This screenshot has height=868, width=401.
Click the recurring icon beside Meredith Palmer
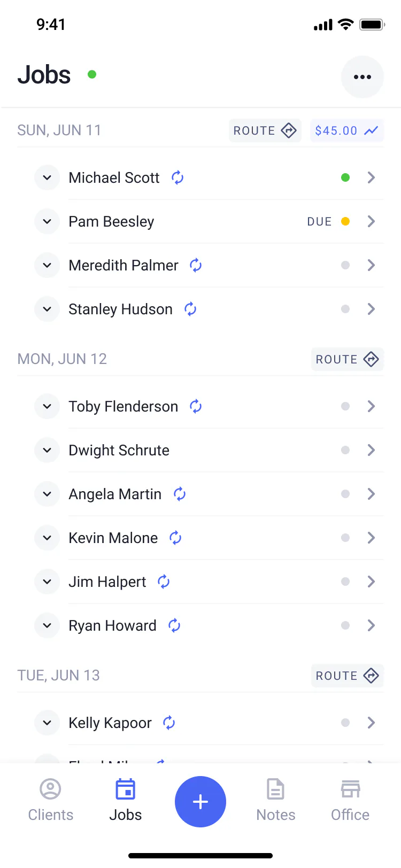(196, 265)
